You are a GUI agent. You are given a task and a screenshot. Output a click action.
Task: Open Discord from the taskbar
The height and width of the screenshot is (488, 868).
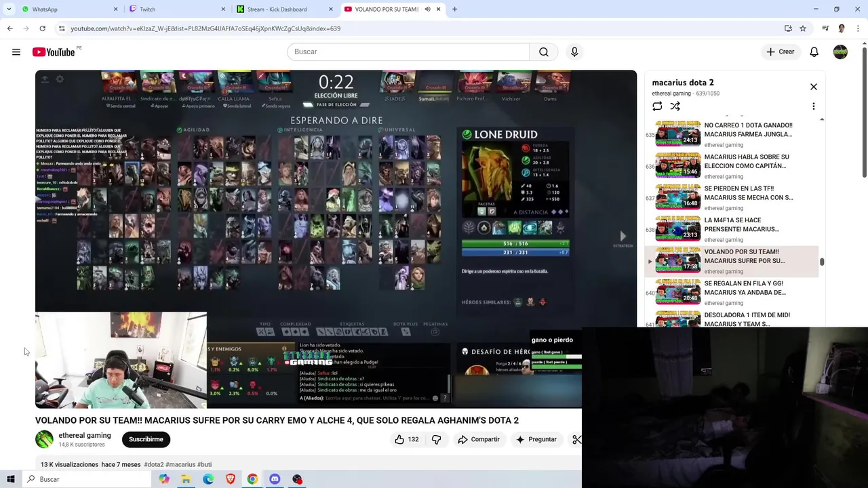(x=275, y=479)
